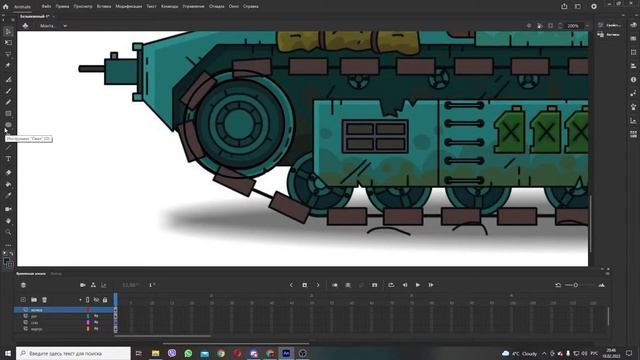Open Chrome from the taskbar
640x360 pixels.
[x=221, y=353]
